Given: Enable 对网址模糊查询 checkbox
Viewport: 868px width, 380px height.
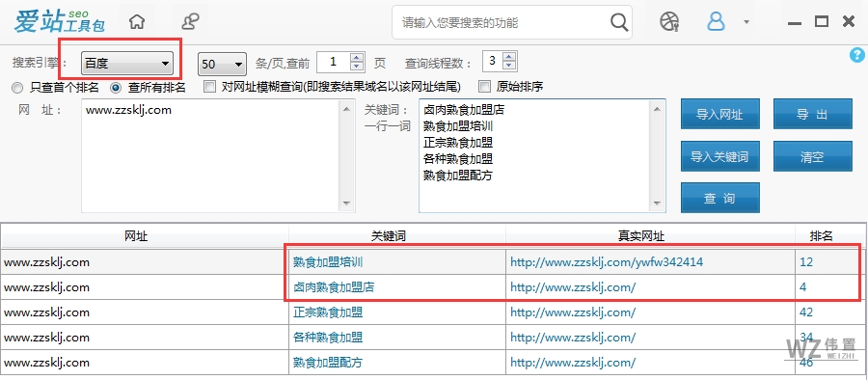Looking at the screenshot, I should pos(210,87).
